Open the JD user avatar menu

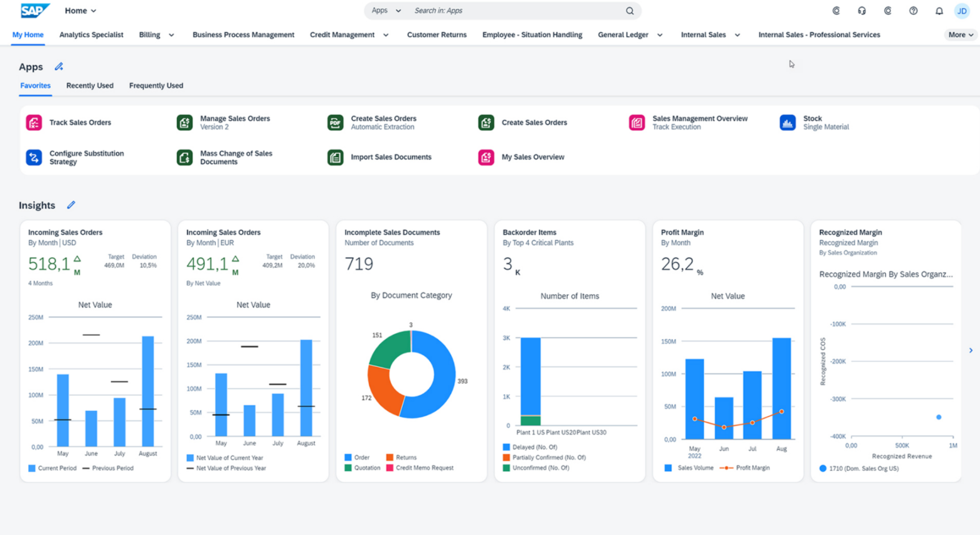tap(962, 11)
